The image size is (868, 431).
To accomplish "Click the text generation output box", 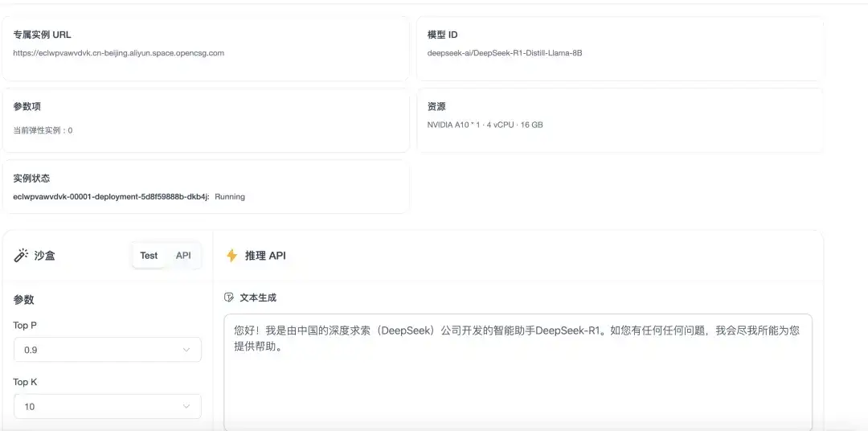I will pyautogui.click(x=518, y=372).
